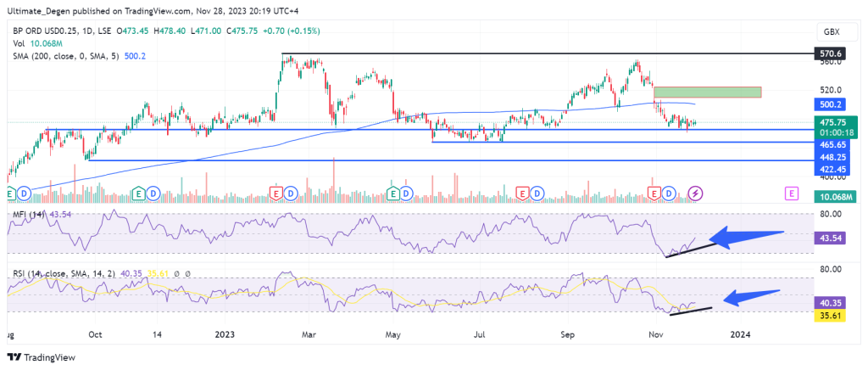Click the Mar label on the time axis
This screenshot has height=370, width=868.
309,334
